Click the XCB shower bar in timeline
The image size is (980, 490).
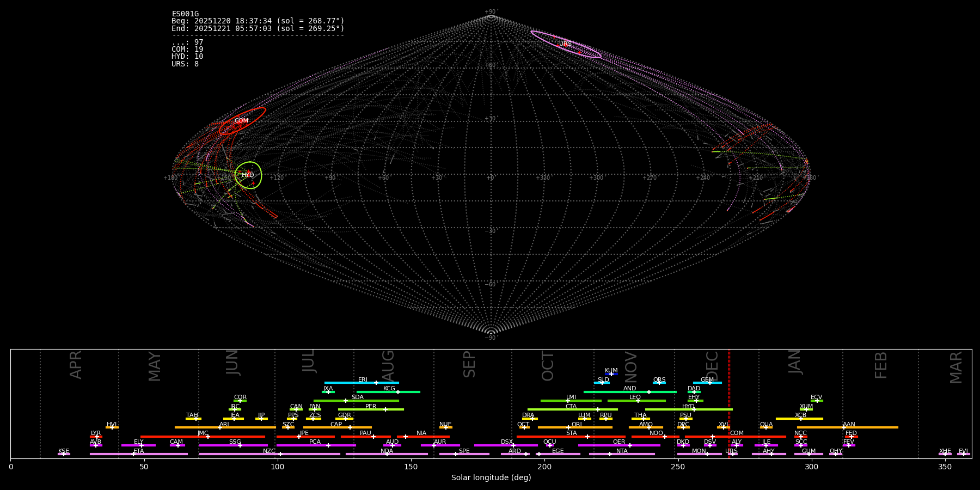click(799, 419)
